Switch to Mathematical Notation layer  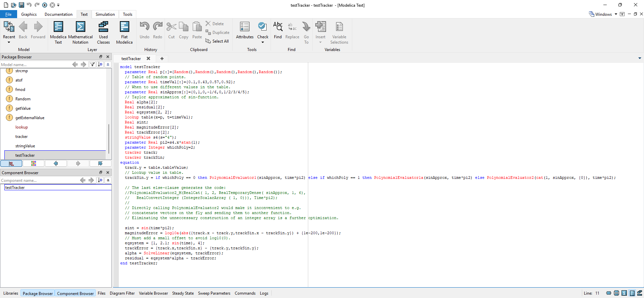80,32
